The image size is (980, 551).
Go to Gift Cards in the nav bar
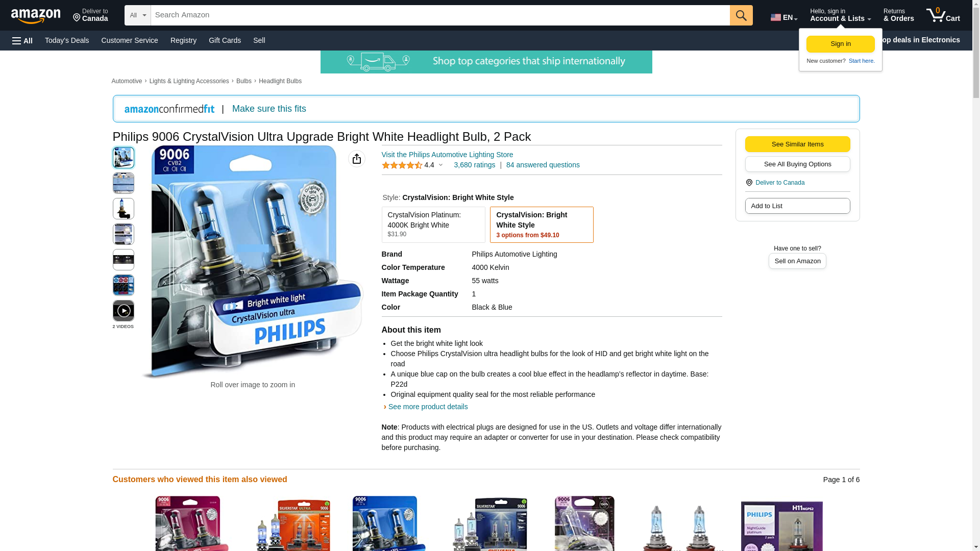point(225,40)
